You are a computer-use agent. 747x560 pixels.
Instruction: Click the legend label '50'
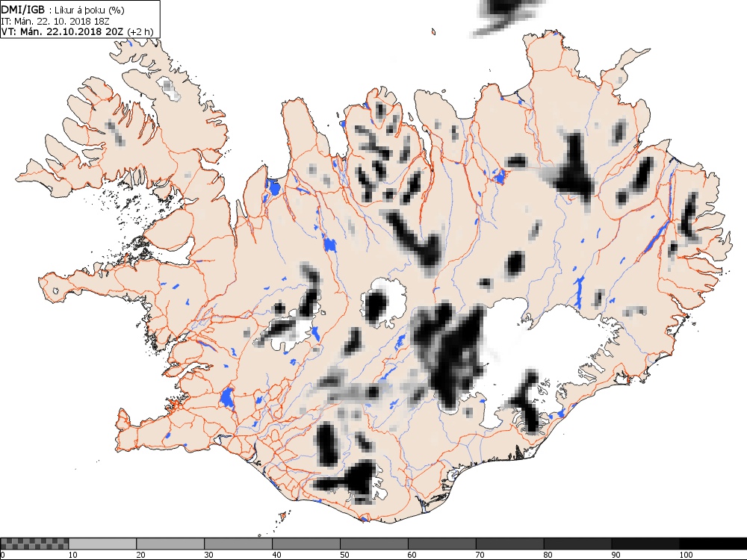pos(344,555)
